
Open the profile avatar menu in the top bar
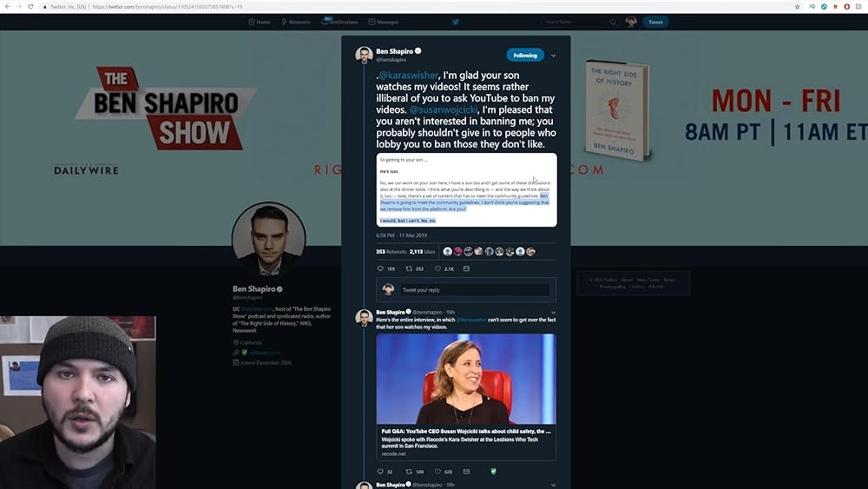coord(631,22)
